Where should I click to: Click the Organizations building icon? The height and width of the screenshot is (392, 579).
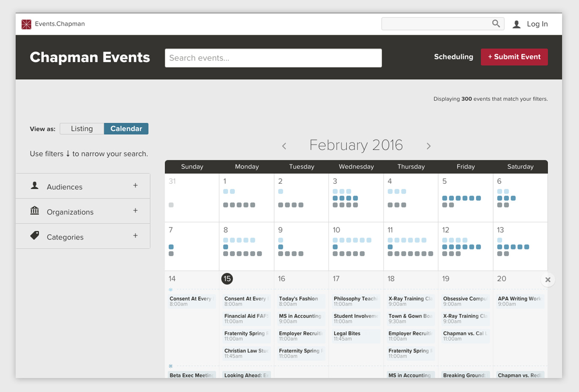coord(35,211)
